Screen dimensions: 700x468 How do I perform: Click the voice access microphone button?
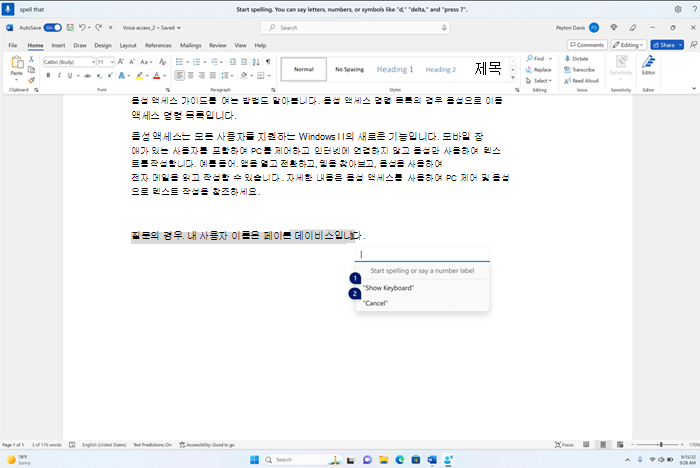click(8, 9)
